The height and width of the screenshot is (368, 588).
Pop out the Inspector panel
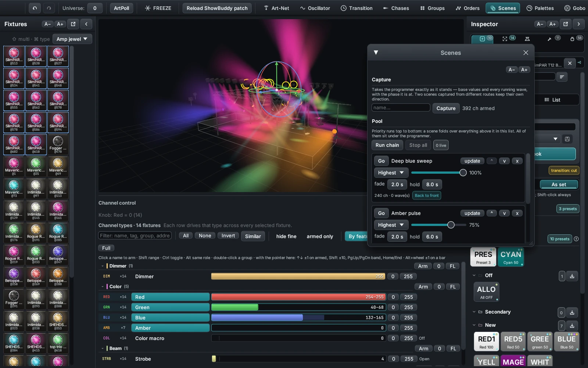click(x=566, y=24)
